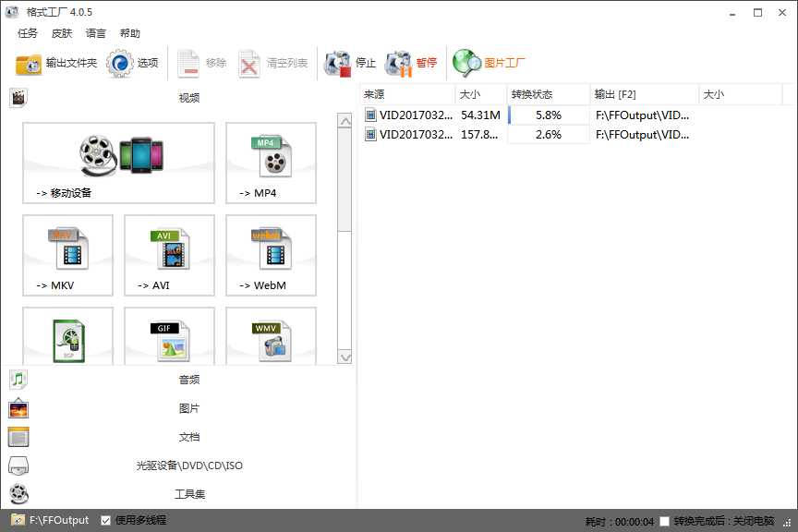Click the window resize grip in status bar
798x532 pixels.
pos(787,523)
